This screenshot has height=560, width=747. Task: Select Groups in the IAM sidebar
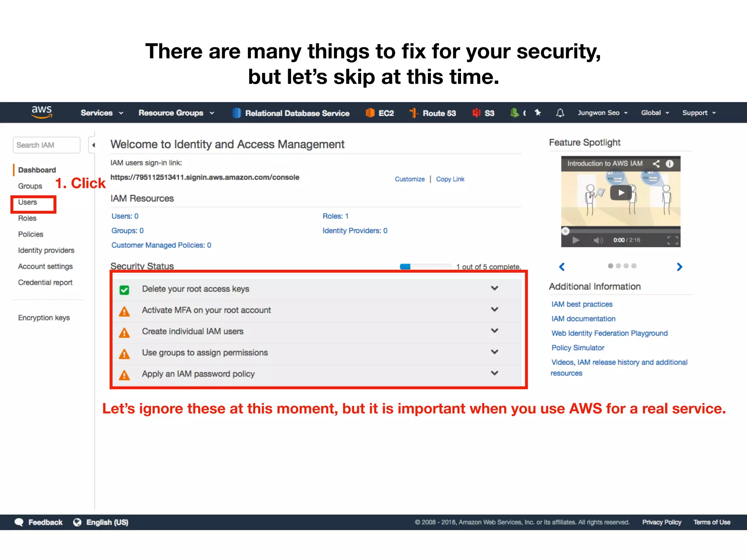pyautogui.click(x=30, y=186)
